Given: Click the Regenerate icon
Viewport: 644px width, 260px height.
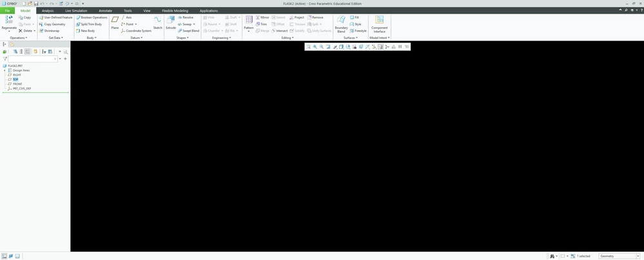Looking at the screenshot, I should (9, 20).
